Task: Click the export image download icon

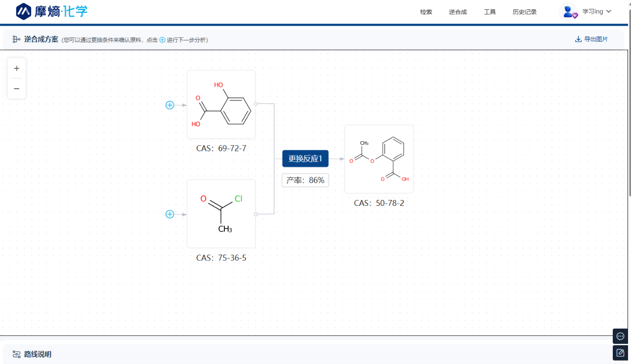Action: [578, 39]
